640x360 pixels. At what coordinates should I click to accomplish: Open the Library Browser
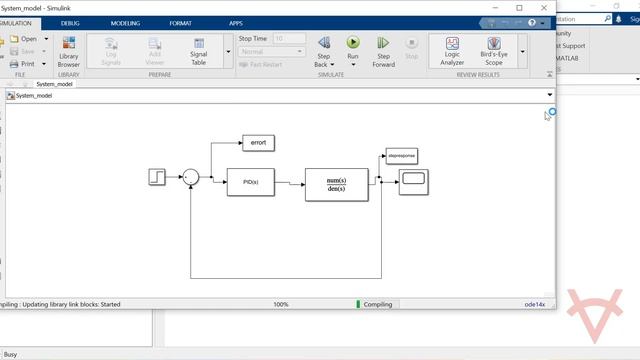click(x=69, y=52)
